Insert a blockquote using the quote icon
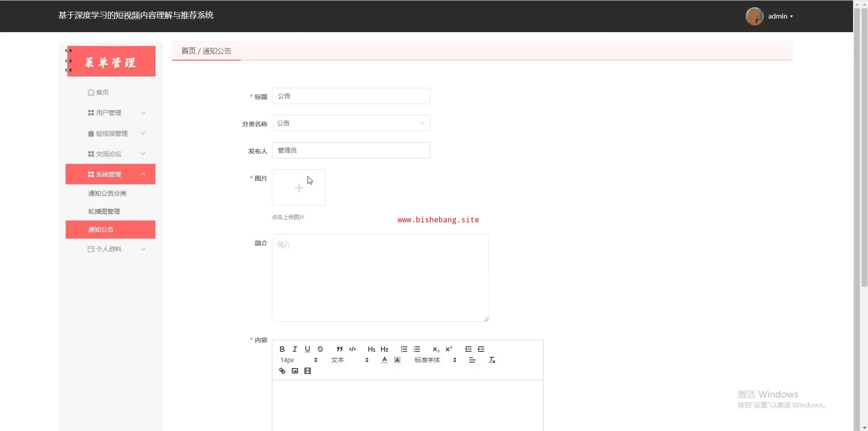868x431 pixels. tap(339, 349)
